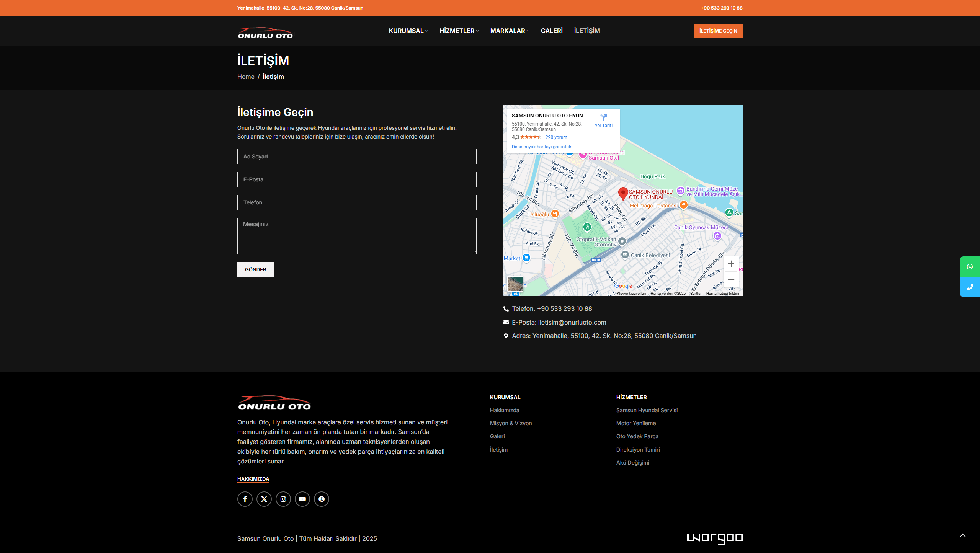Click the header address text in orange bar

(300, 8)
